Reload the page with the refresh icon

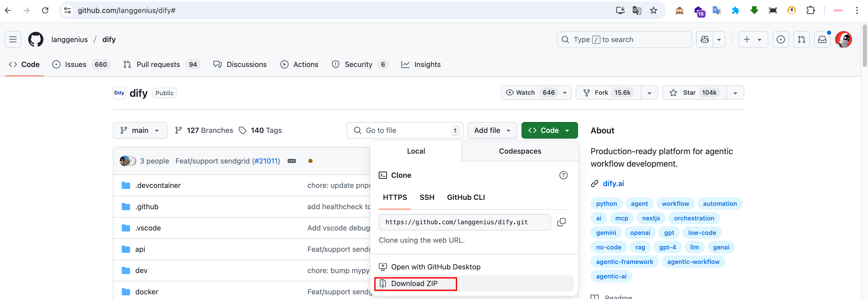click(45, 10)
